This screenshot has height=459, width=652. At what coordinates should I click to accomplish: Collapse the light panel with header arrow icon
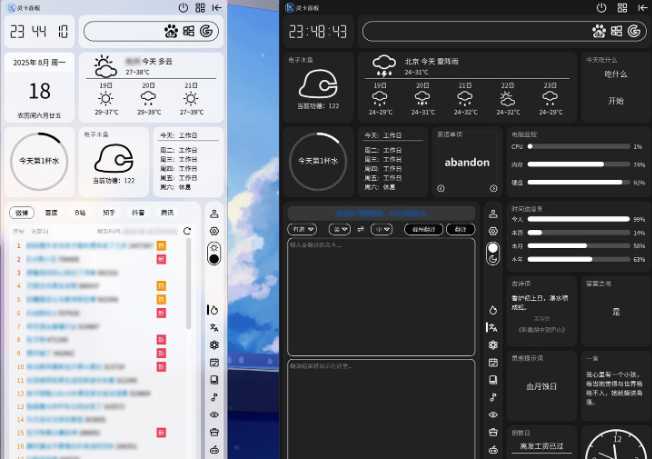pos(216,8)
